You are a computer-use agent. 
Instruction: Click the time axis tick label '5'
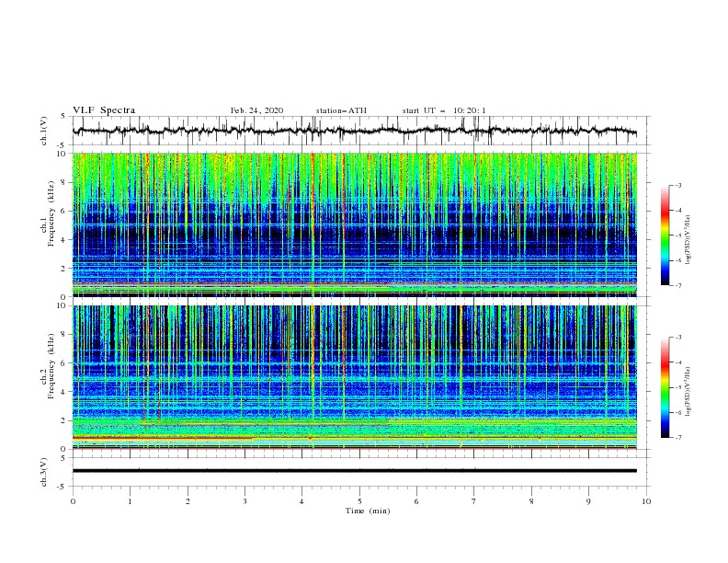(359, 501)
